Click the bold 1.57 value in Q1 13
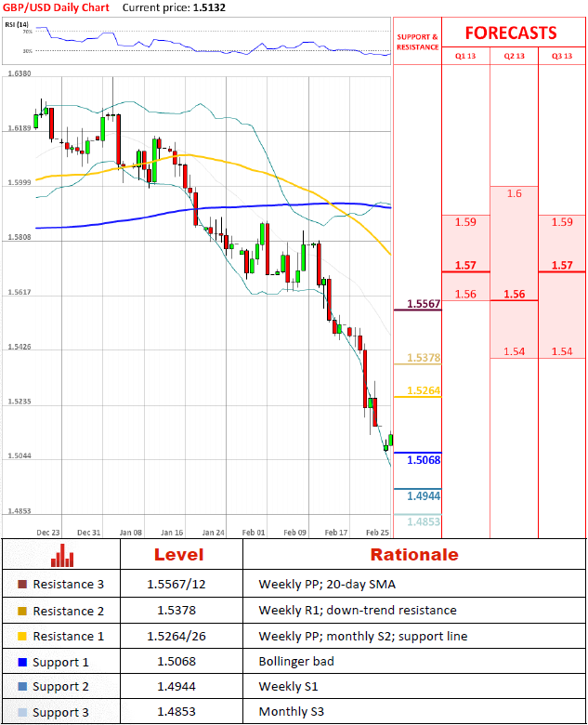 click(465, 266)
